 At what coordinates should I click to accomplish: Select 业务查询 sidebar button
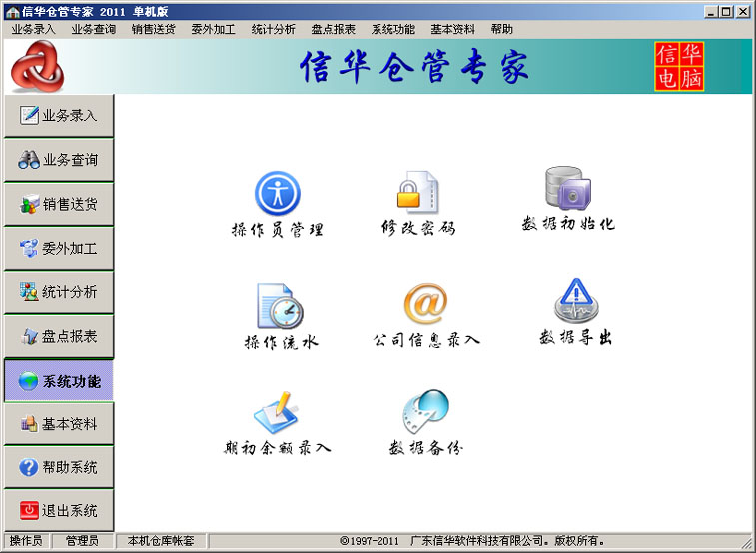(59, 160)
